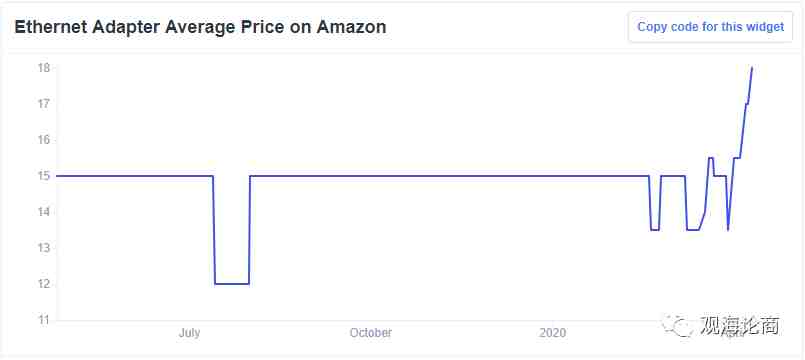The height and width of the screenshot is (360, 805).
Task: Click the 17 value on the y-axis
Action: click(x=43, y=104)
